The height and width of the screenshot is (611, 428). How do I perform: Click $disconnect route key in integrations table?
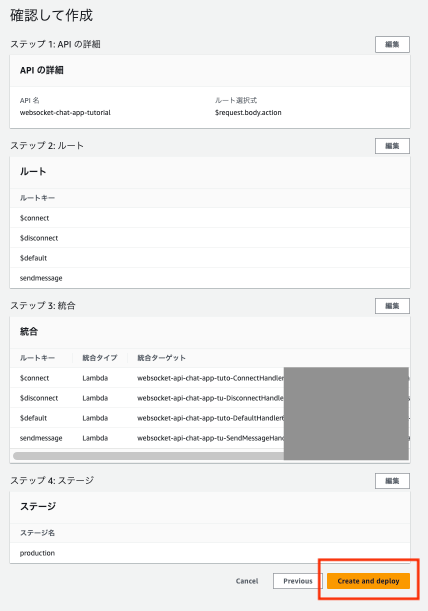point(39,398)
